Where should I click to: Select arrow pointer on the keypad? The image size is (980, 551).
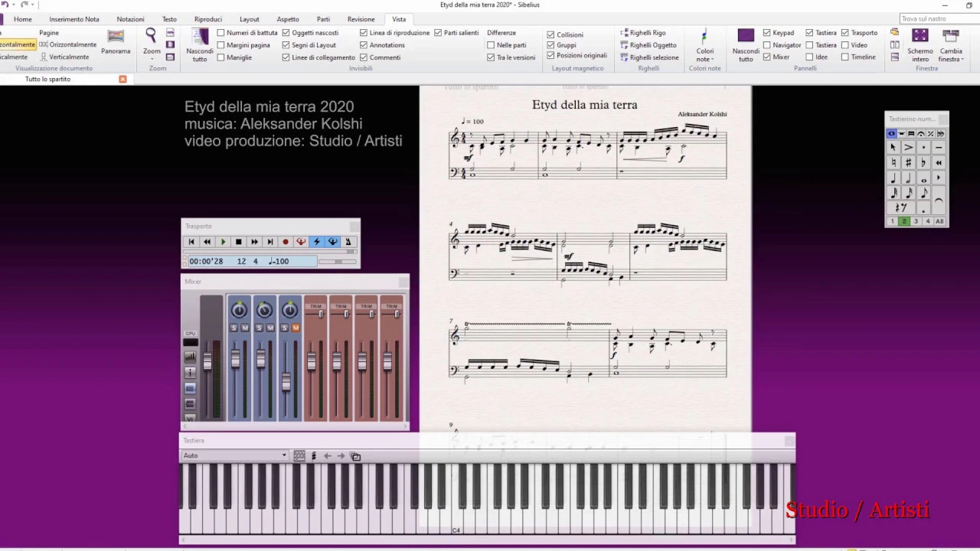pos(893,148)
